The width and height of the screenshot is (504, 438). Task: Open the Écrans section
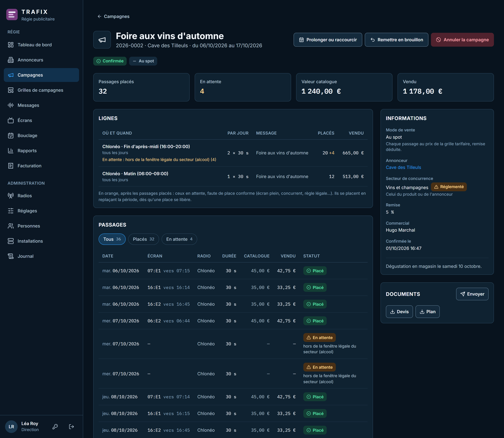(41, 120)
